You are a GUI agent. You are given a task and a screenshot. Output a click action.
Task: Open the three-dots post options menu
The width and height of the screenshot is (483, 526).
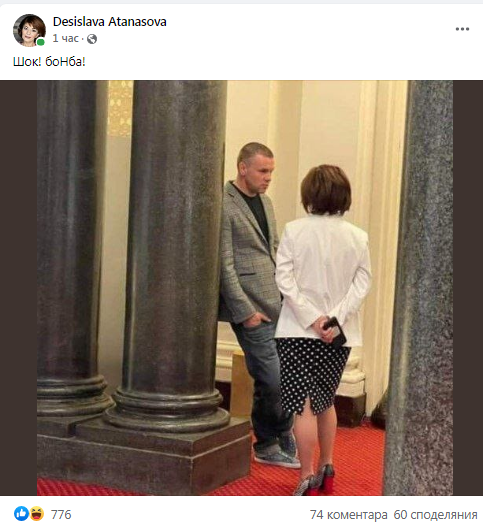(x=462, y=29)
